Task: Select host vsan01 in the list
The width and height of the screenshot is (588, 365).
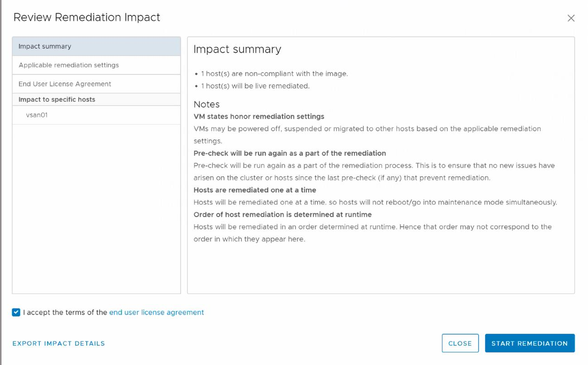Action: coord(96,115)
